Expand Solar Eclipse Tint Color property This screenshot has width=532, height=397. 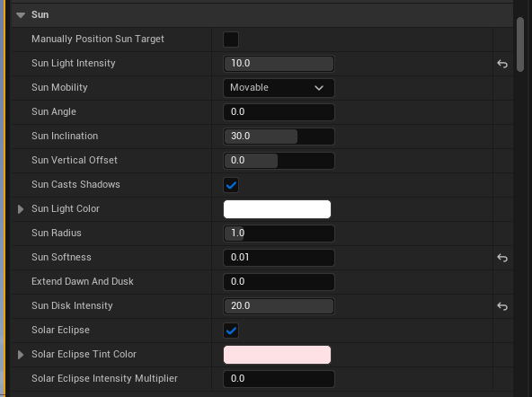tap(21, 355)
